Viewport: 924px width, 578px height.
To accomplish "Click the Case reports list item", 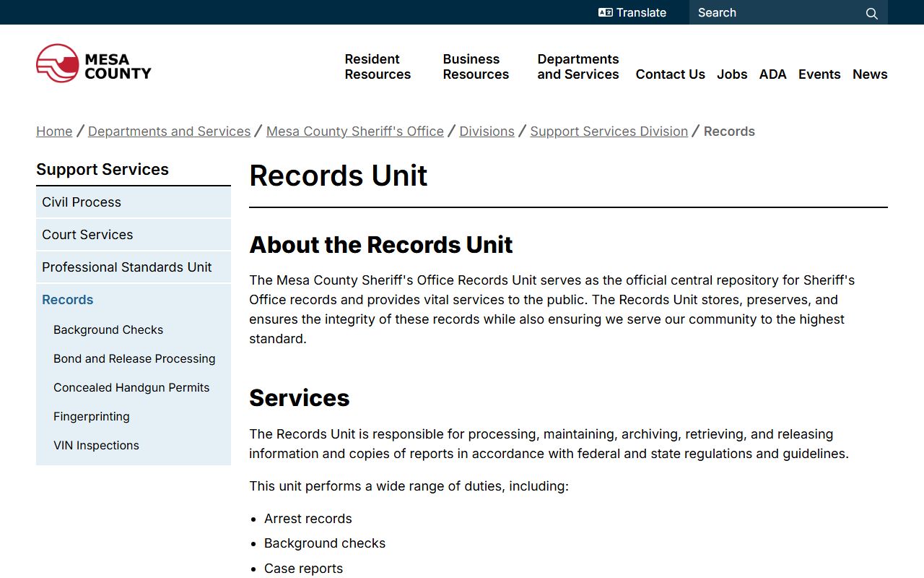I will coord(303,569).
